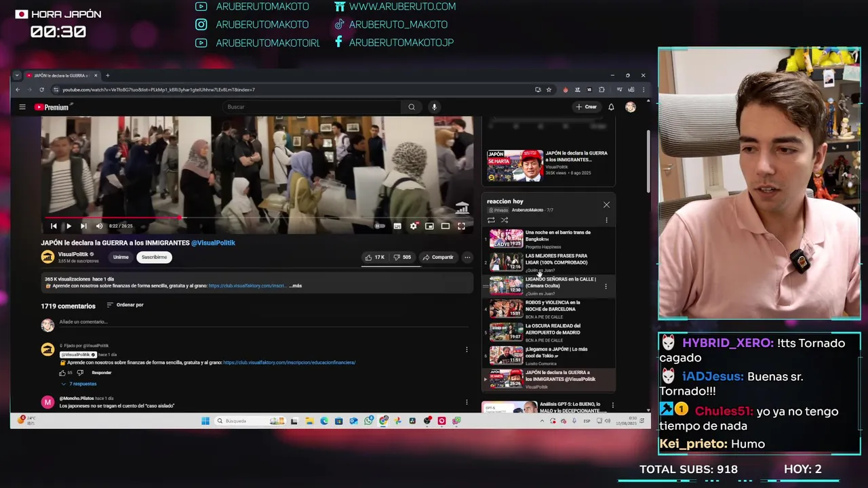This screenshot has height=488, width=868.
Task: Open the YouTube hamburger guide menu
Action: coord(22,107)
